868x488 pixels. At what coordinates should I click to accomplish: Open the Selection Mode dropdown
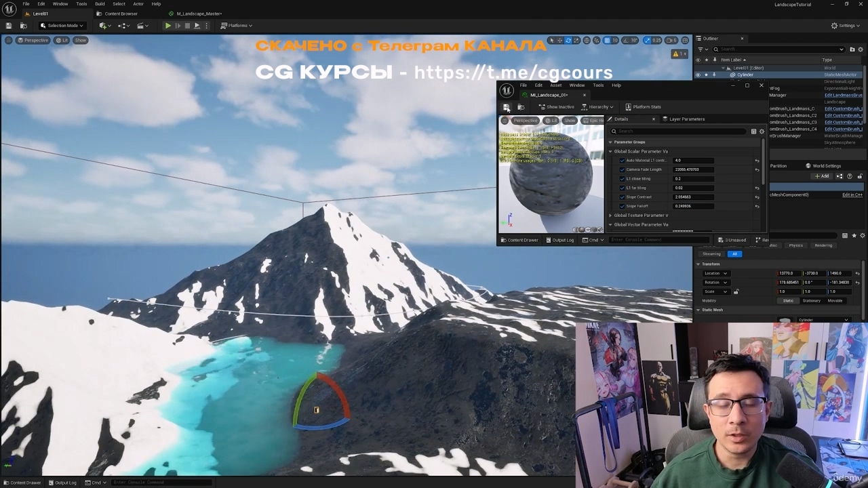point(61,26)
